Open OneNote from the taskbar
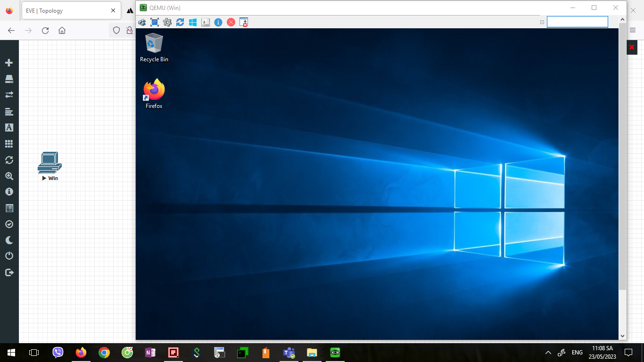Screen dimensions: 644x362 pyautogui.click(x=150, y=352)
